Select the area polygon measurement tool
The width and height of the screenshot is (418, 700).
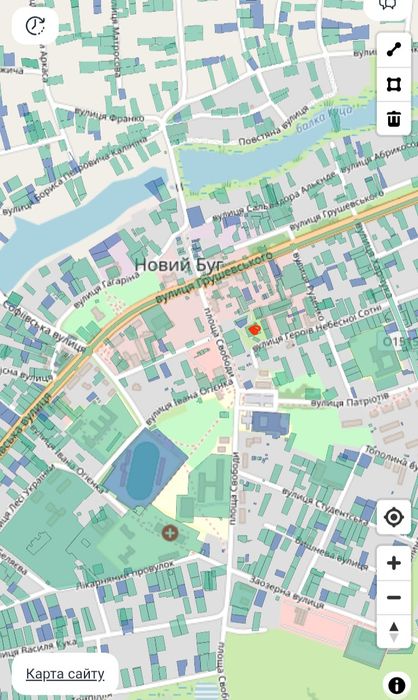tap(394, 84)
